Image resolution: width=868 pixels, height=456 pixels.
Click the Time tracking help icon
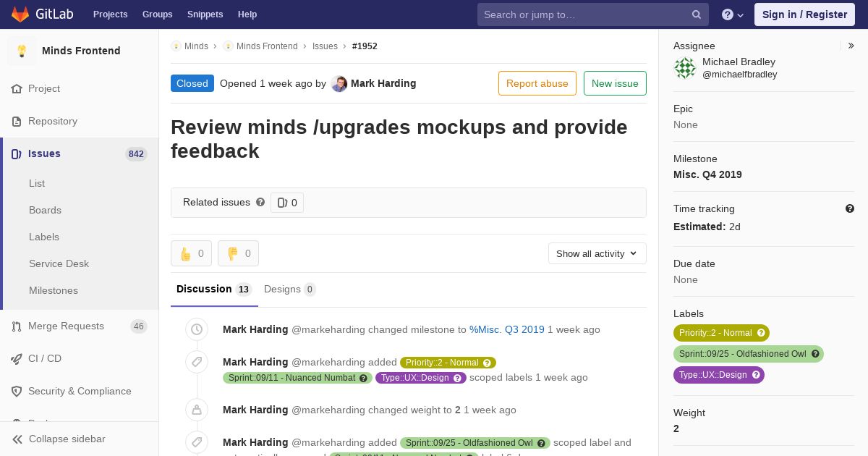[850, 208]
